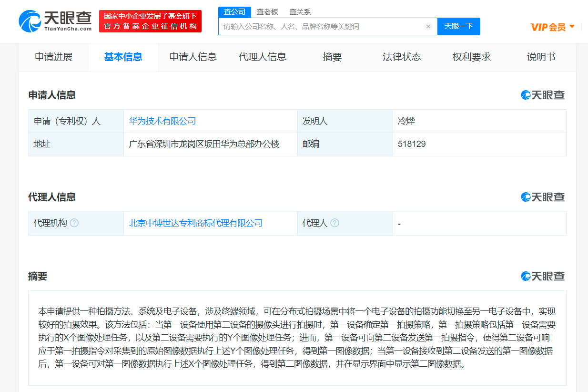Click the 天眼查 watermark icon beside 摘要 section

[525, 277]
